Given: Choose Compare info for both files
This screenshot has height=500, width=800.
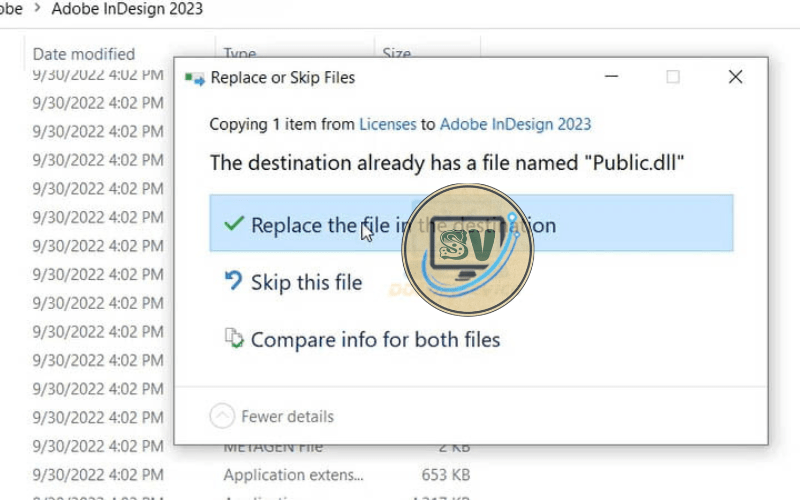Looking at the screenshot, I should click(x=375, y=339).
